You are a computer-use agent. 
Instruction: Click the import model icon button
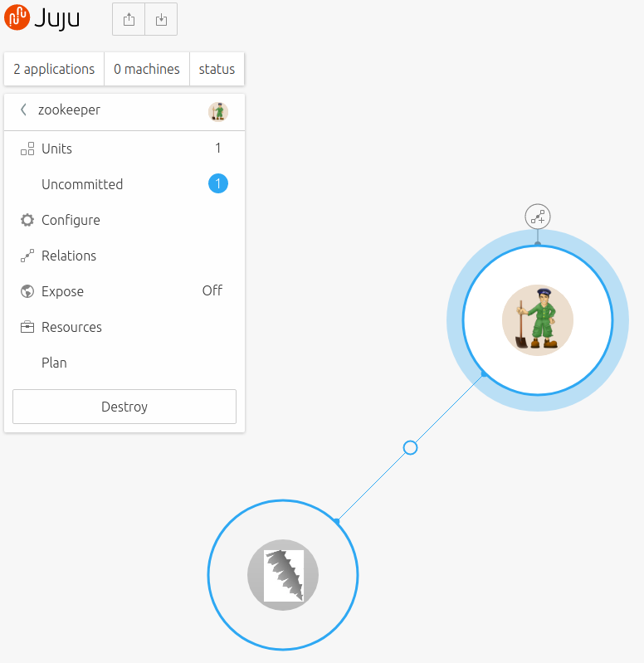point(161,20)
